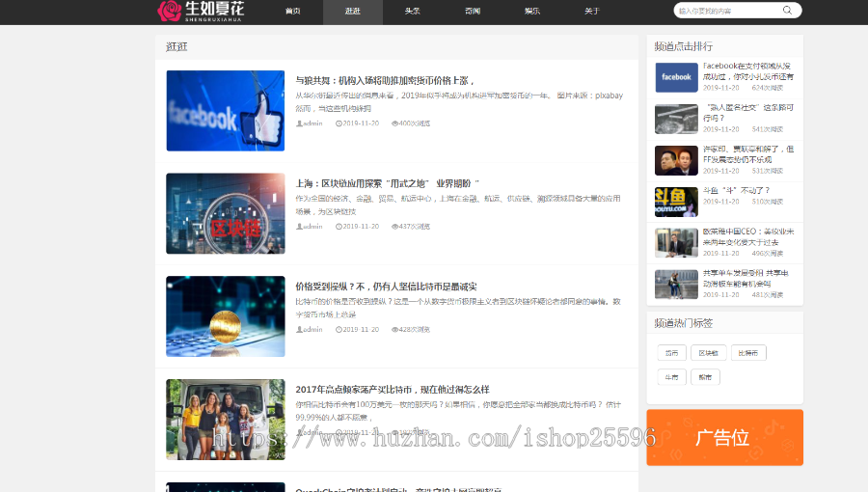Click the user icon beside admin on 上海 article

click(299, 227)
